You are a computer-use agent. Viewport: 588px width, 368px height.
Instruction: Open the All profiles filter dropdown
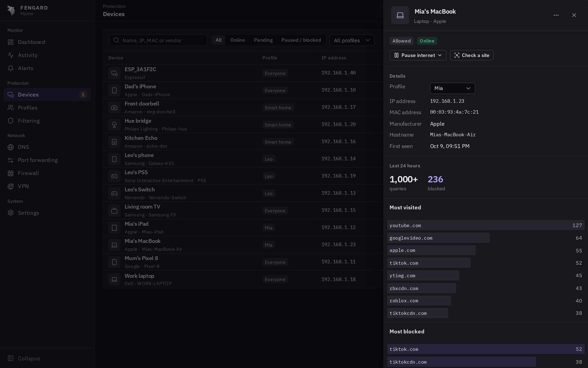[352, 40]
